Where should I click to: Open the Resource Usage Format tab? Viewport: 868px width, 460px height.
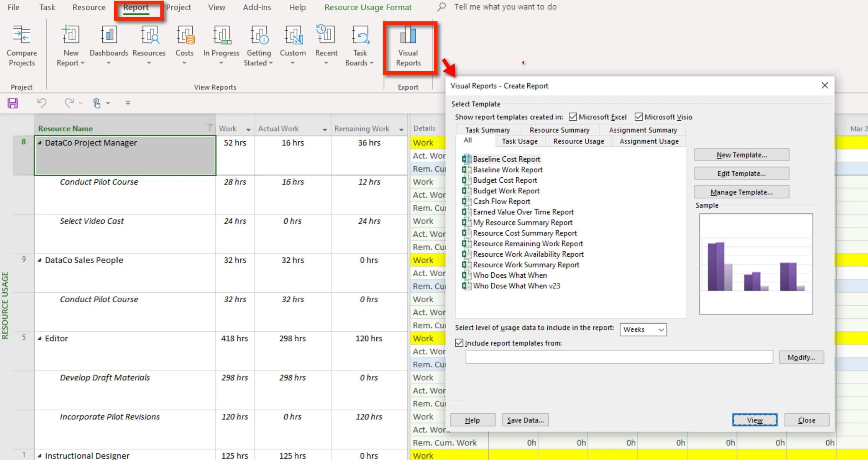(368, 7)
